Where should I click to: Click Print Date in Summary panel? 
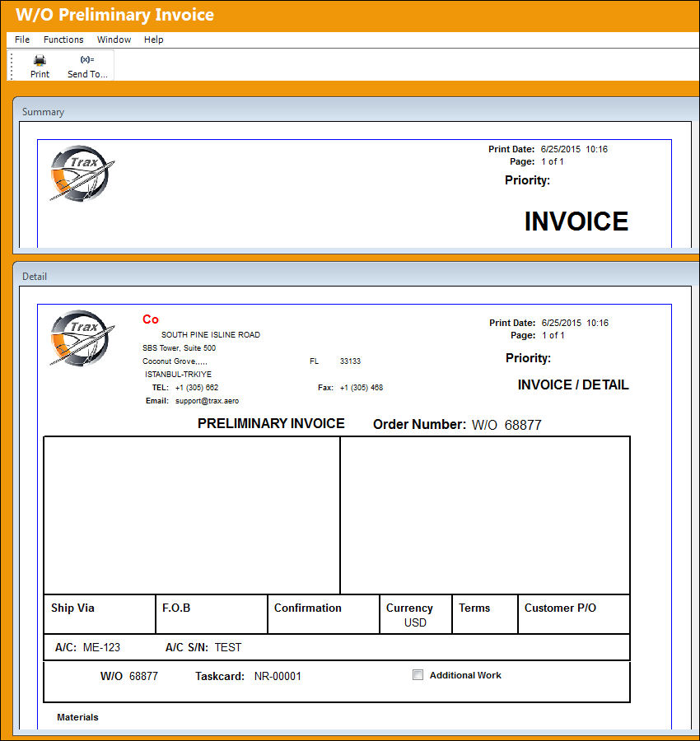(x=548, y=149)
